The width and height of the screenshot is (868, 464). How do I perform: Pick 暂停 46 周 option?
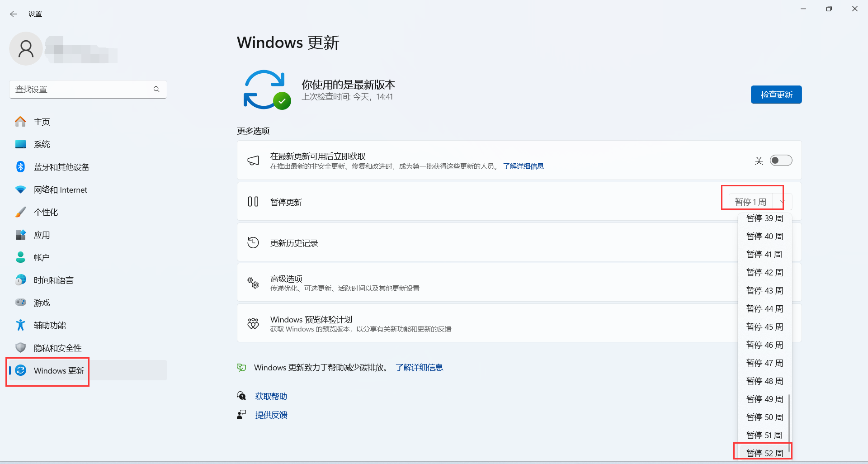764,345
